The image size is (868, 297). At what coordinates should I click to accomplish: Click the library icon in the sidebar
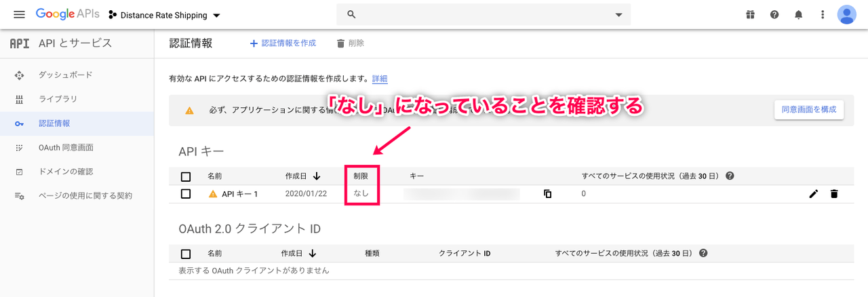(x=19, y=100)
